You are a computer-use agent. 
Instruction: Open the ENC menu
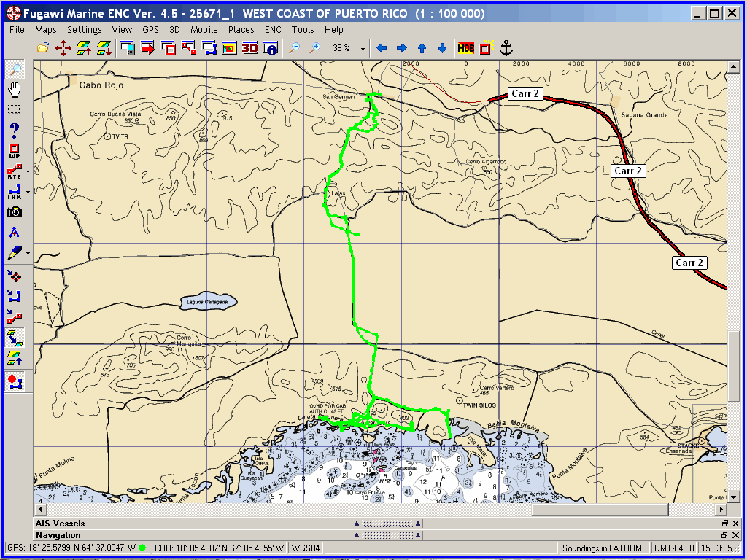click(273, 29)
